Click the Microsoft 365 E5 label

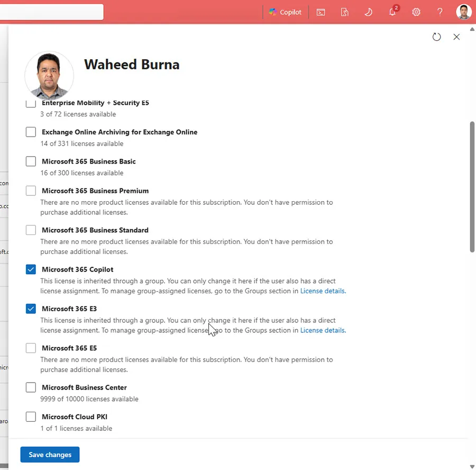pyautogui.click(x=69, y=348)
